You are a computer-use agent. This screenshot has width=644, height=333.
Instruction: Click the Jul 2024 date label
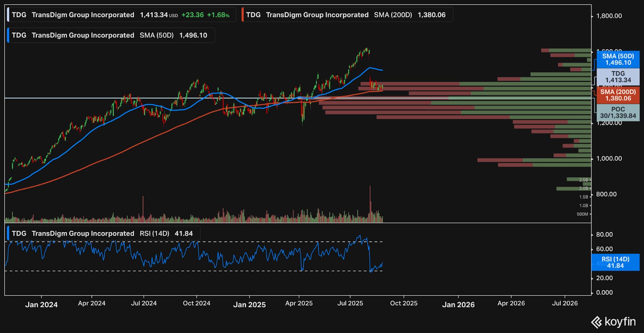(144, 303)
